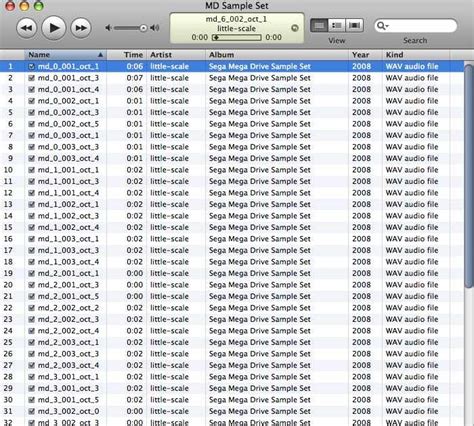
Task: Click the low volume speaker icon
Action: pos(108,28)
